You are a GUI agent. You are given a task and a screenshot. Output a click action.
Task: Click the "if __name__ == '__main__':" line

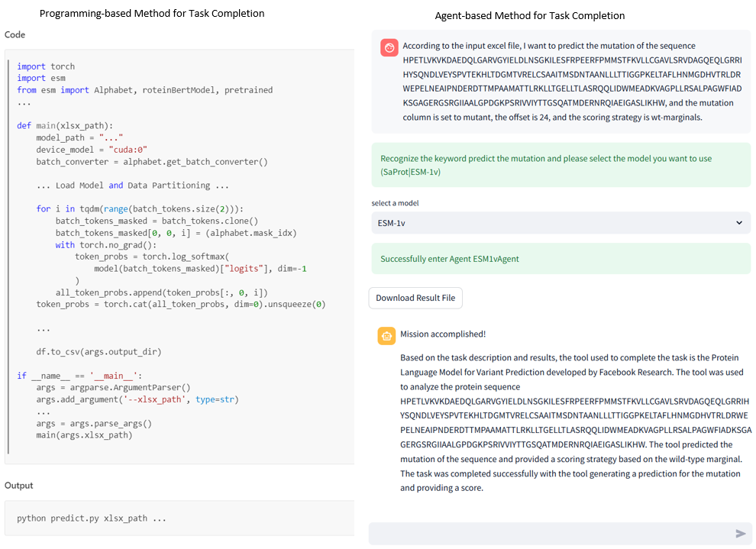tap(79, 376)
